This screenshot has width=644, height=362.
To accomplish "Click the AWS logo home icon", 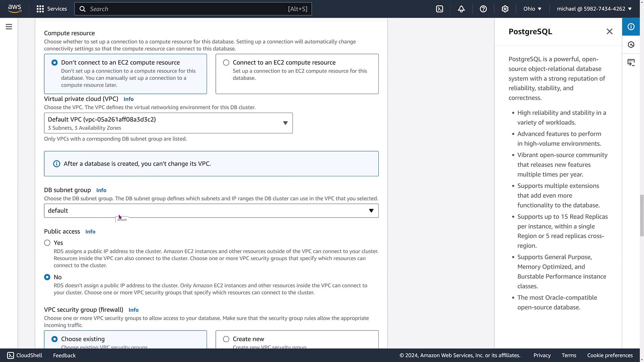I will 15,9.
